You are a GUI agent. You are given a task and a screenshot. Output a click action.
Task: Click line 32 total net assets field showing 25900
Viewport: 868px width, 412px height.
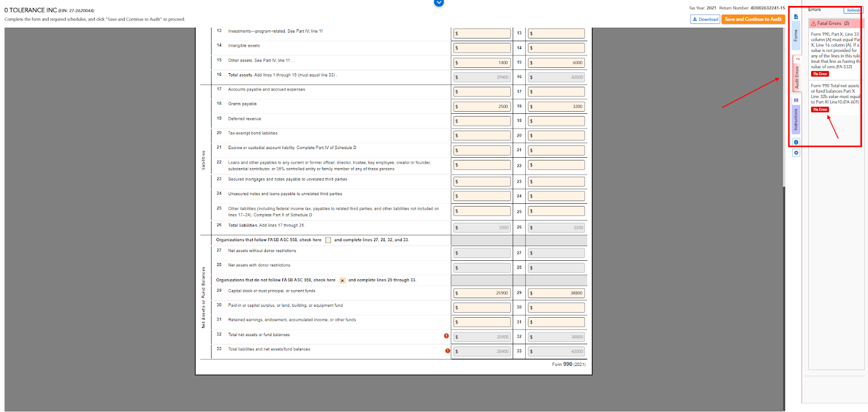482,337
